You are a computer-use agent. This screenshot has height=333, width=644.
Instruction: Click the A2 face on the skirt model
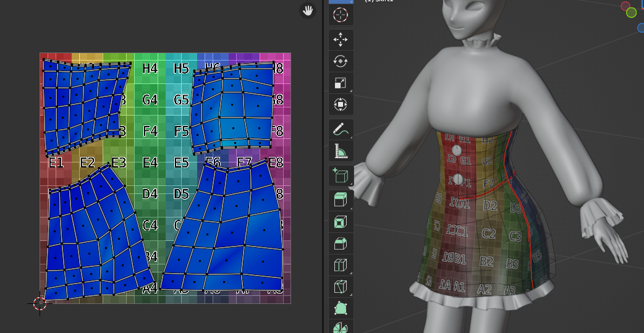tap(484, 289)
